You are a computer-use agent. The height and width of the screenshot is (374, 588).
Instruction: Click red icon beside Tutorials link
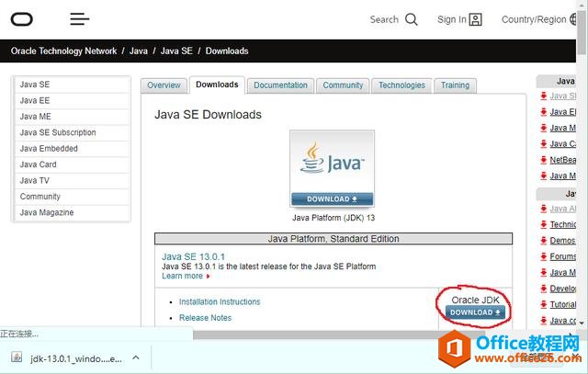pyautogui.click(x=543, y=304)
